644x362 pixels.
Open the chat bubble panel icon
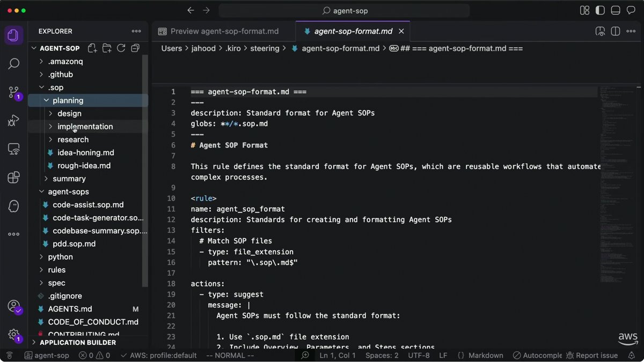click(x=631, y=10)
